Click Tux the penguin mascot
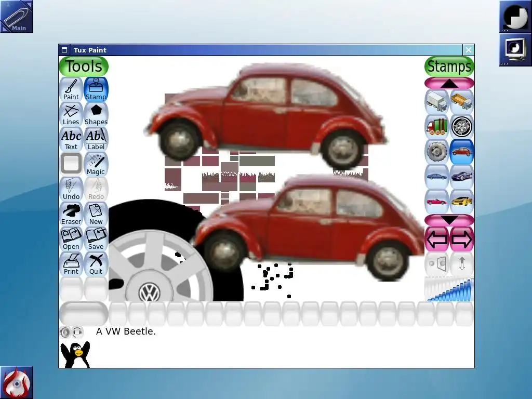The width and height of the screenshot is (532, 399). point(75,354)
